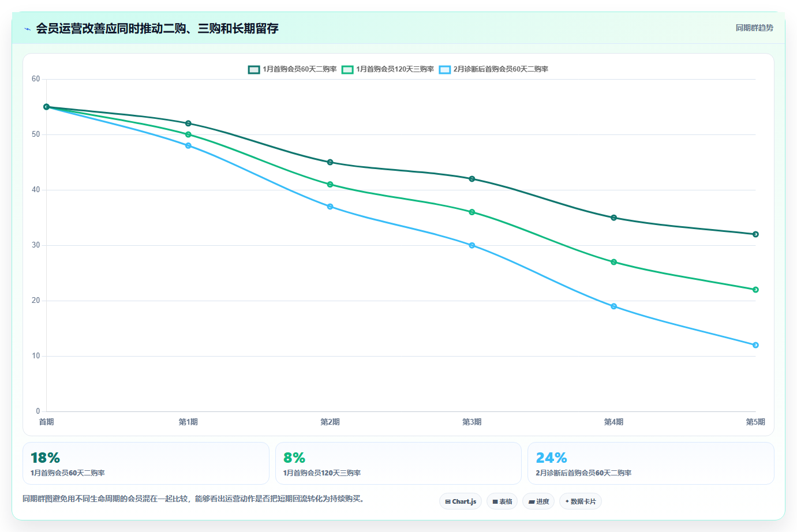Screen dimensions: 797x532
Task: Click y-axis value 0
Action: click(38, 411)
